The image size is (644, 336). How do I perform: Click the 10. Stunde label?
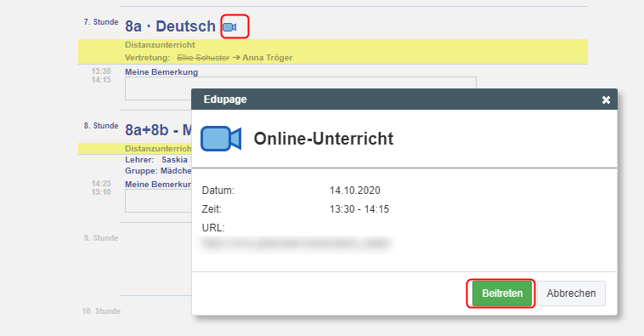tap(101, 311)
